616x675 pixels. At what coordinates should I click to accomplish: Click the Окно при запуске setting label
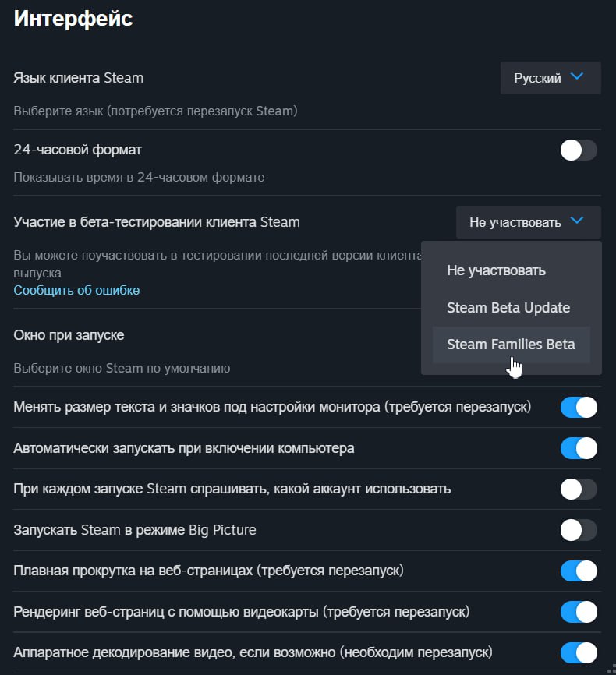pyautogui.click(x=69, y=335)
